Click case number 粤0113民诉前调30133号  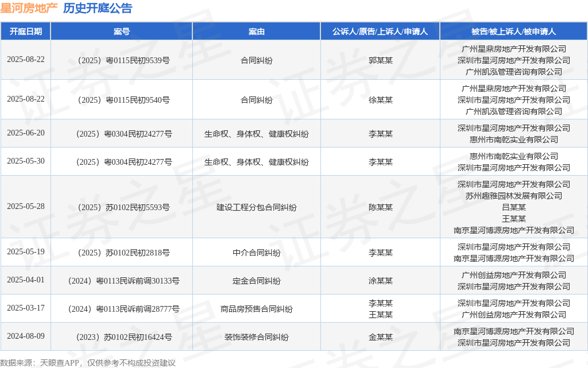pyautogui.click(x=124, y=281)
